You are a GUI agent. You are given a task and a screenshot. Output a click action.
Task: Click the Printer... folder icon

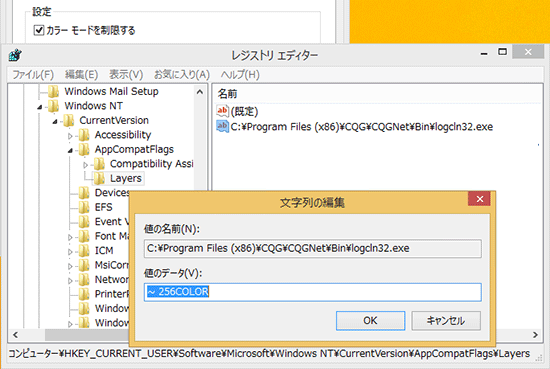84,294
